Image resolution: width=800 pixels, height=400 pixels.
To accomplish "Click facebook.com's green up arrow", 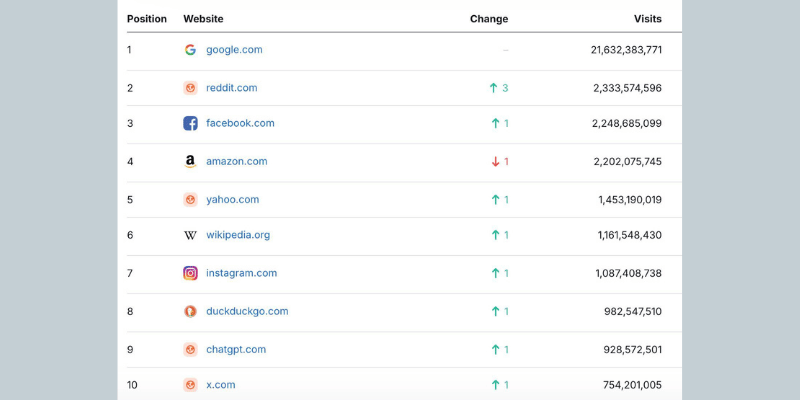I will coord(495,123).
